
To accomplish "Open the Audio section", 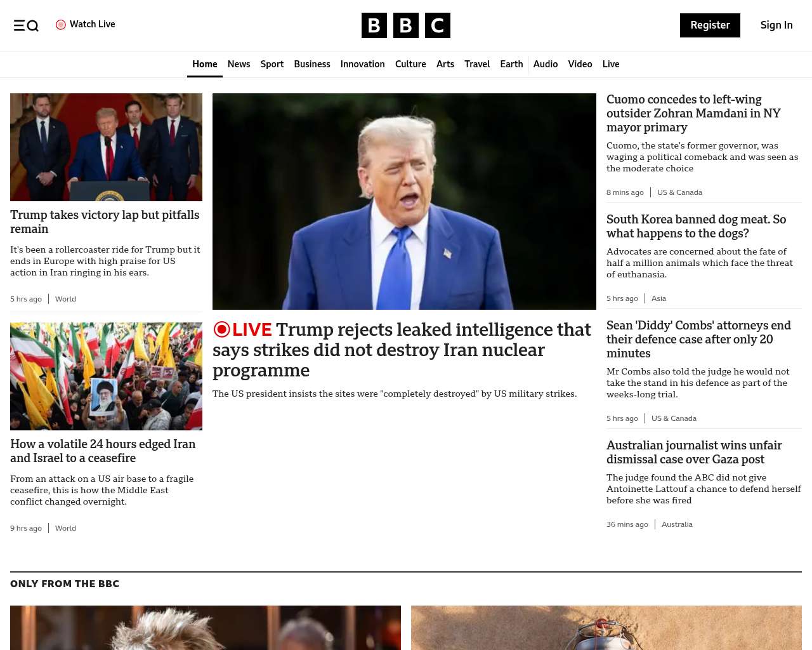I will [546, 64].
